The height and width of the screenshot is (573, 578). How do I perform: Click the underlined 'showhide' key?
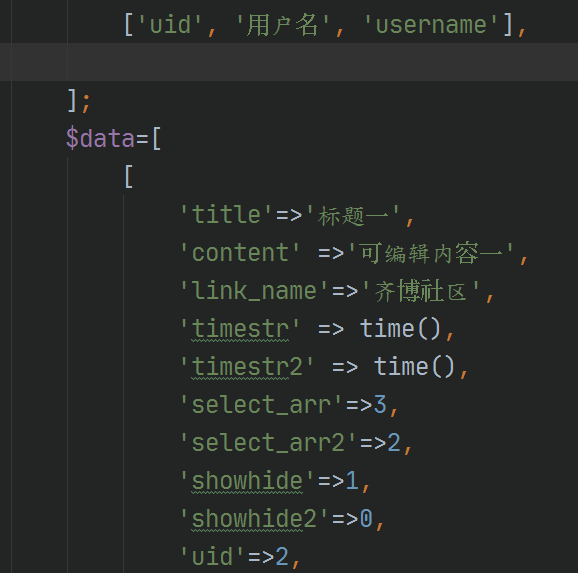coord(247,481)
